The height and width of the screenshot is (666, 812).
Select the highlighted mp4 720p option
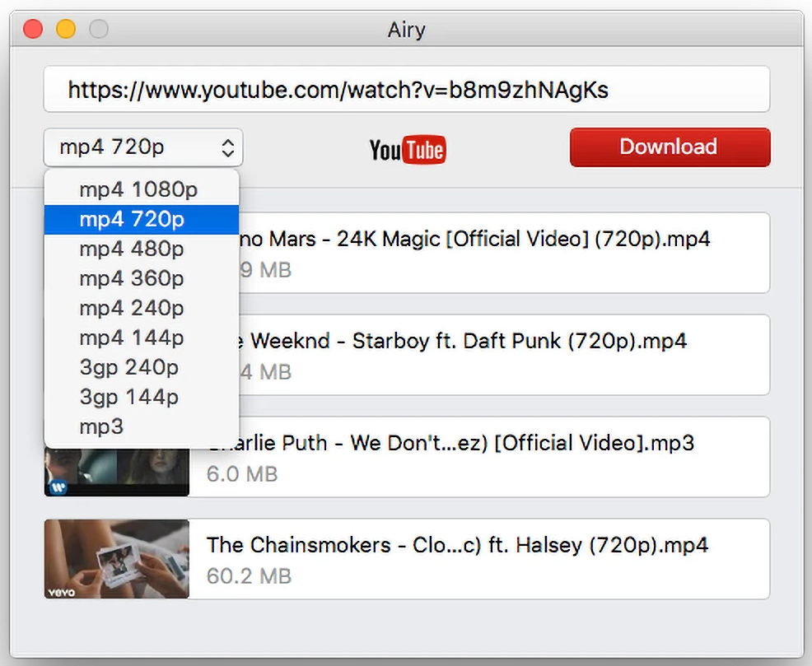pos(142,220)
